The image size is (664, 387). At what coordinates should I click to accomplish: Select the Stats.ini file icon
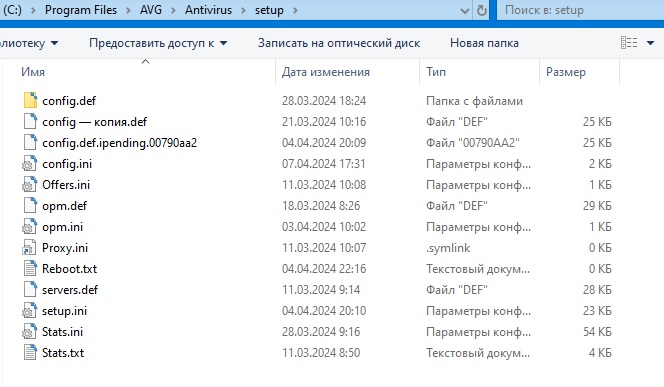(x=30, y=332)
